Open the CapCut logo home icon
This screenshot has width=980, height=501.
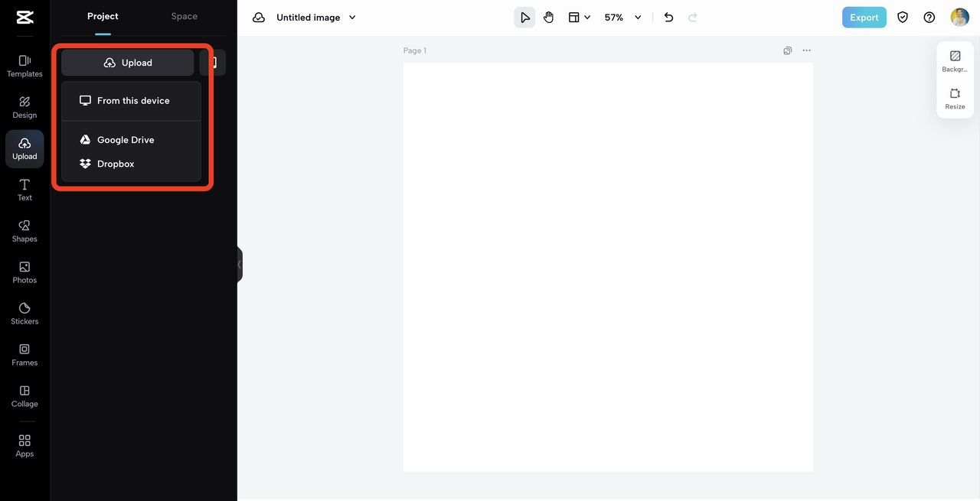(24, 17)
